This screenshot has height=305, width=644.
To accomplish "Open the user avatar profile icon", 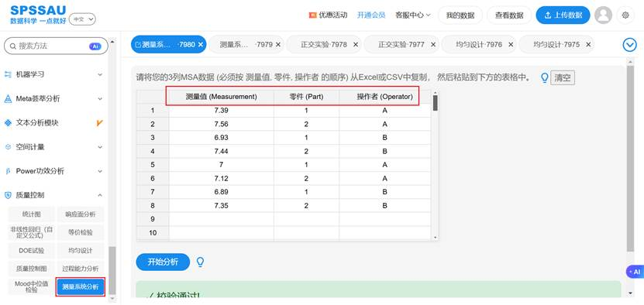I will [604, 15].
